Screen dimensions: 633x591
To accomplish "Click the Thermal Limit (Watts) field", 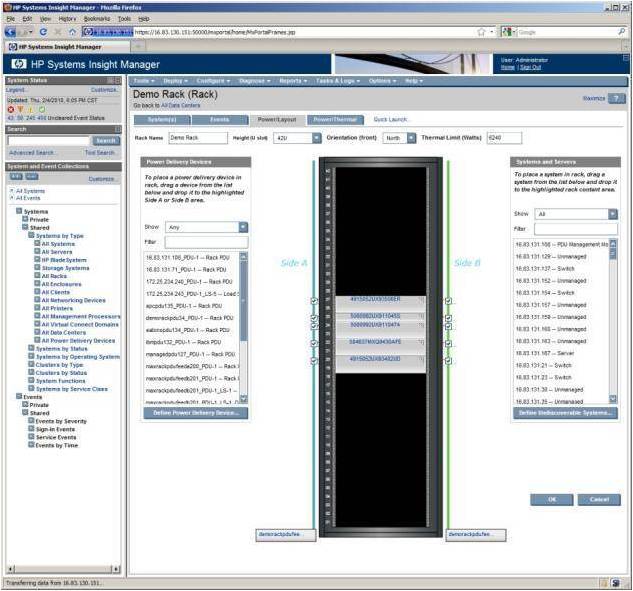I will [504, 138].
